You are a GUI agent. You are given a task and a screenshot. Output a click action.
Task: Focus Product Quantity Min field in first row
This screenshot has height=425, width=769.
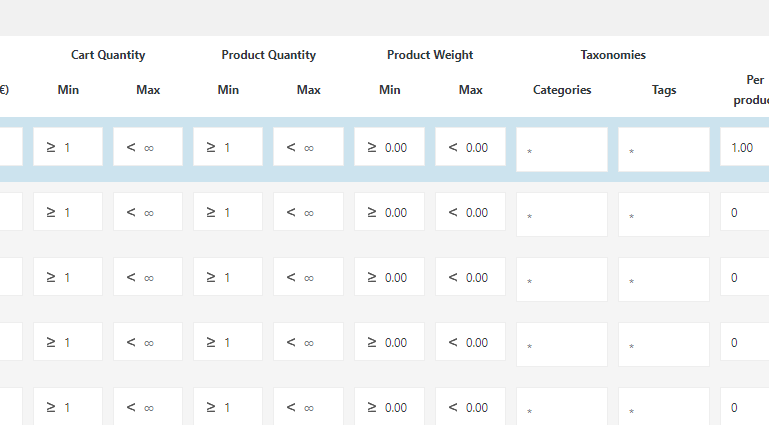(228, 147)
